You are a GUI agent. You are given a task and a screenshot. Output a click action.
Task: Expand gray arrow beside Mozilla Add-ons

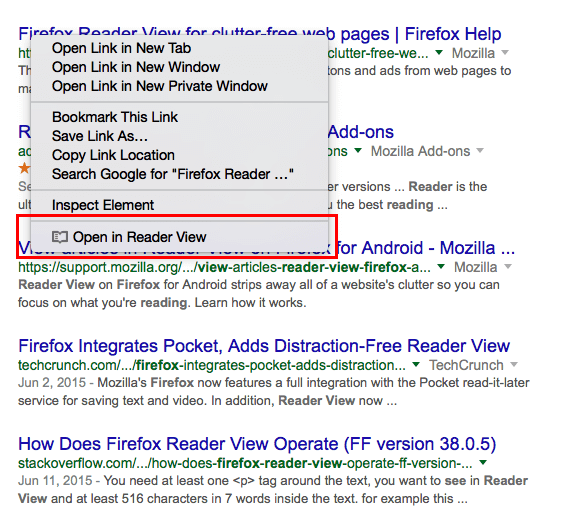coord(480,151)
